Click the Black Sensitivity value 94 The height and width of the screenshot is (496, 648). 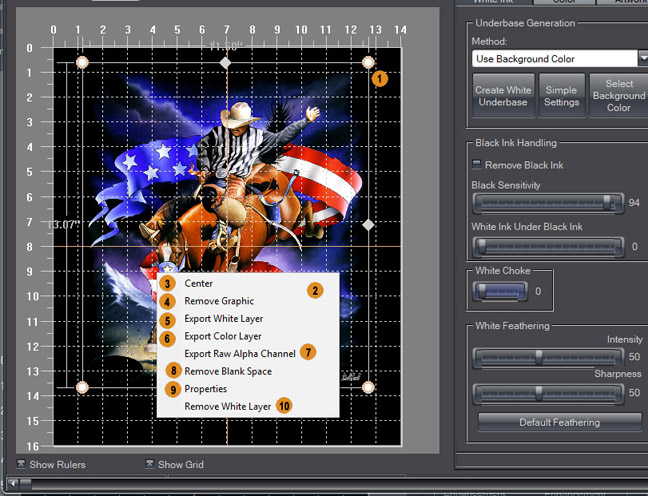click(x=634, y=203)
